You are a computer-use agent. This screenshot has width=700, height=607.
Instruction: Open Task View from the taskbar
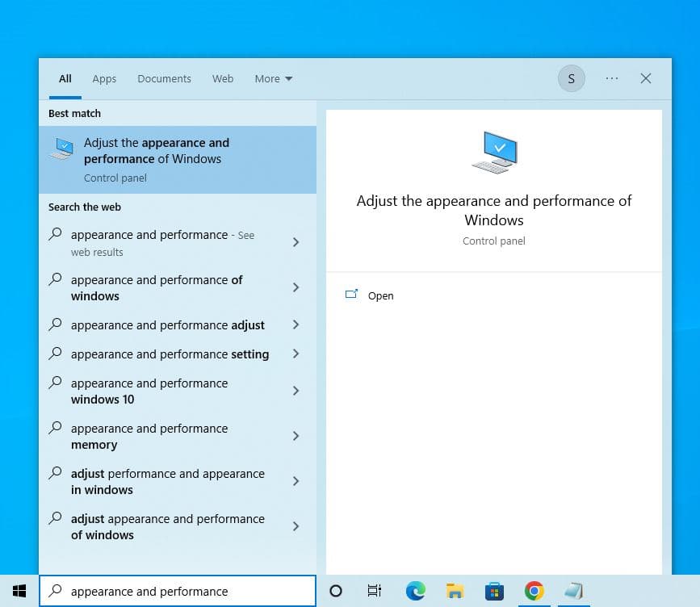click(x=375, y=591)
